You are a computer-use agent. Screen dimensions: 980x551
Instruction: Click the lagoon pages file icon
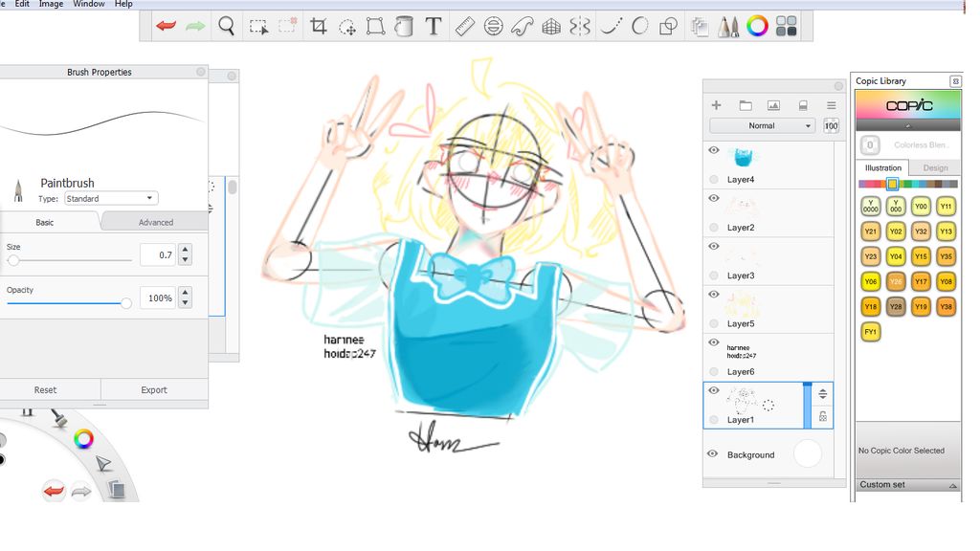click(116, 489)
